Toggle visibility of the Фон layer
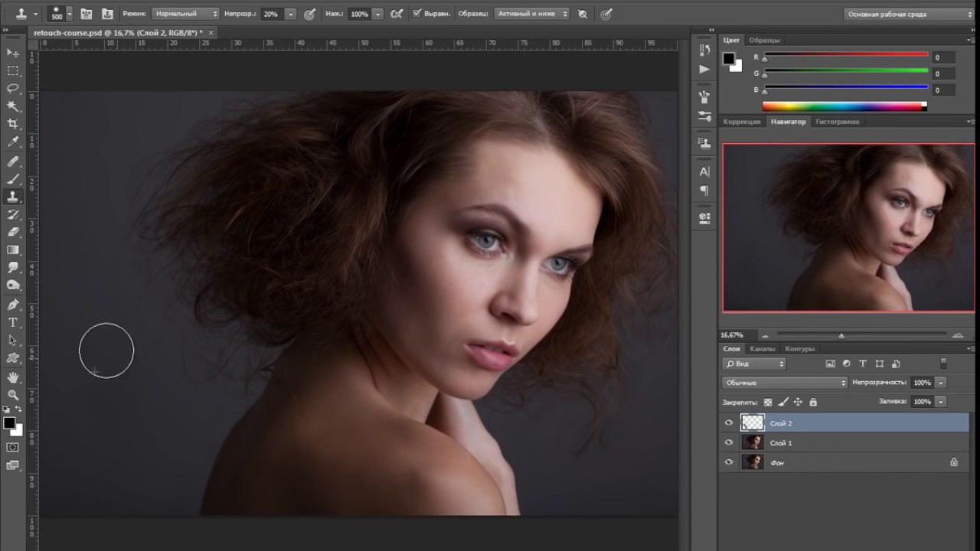980x551 pixels. [x=729, y=462]
